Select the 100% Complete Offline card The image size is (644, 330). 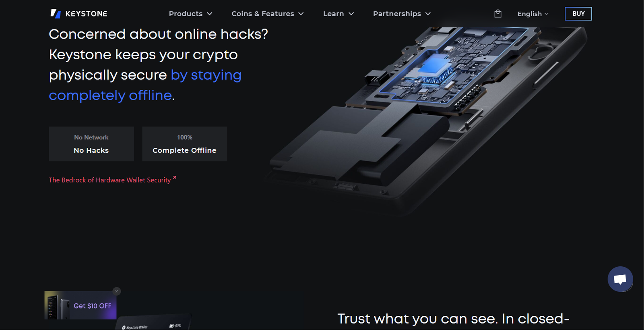(185, 144)
